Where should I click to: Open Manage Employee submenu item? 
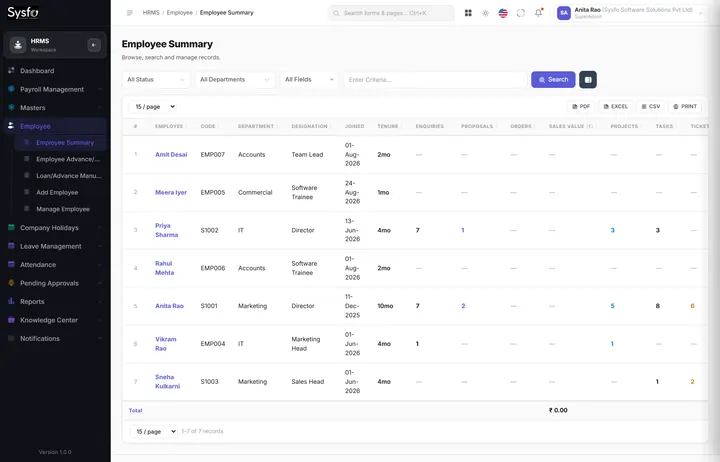[61, 208]
